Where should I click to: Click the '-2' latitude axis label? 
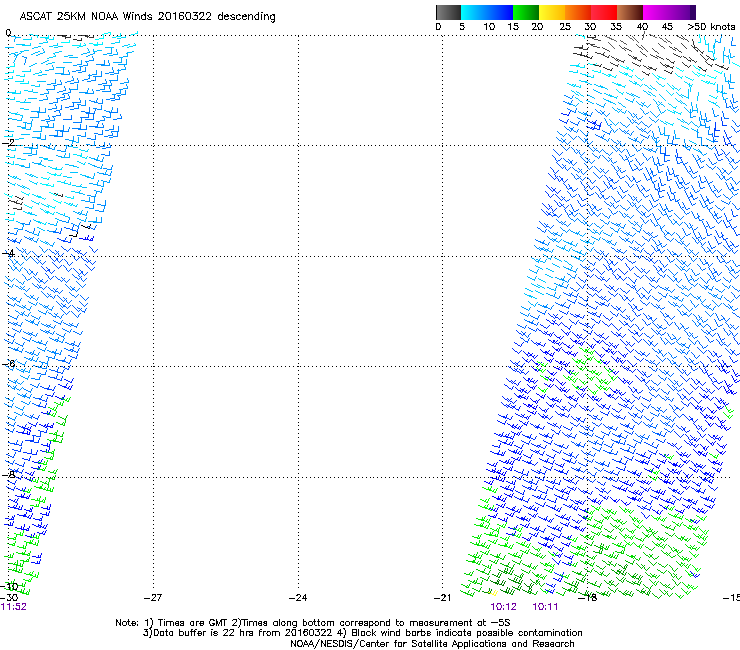8,143
